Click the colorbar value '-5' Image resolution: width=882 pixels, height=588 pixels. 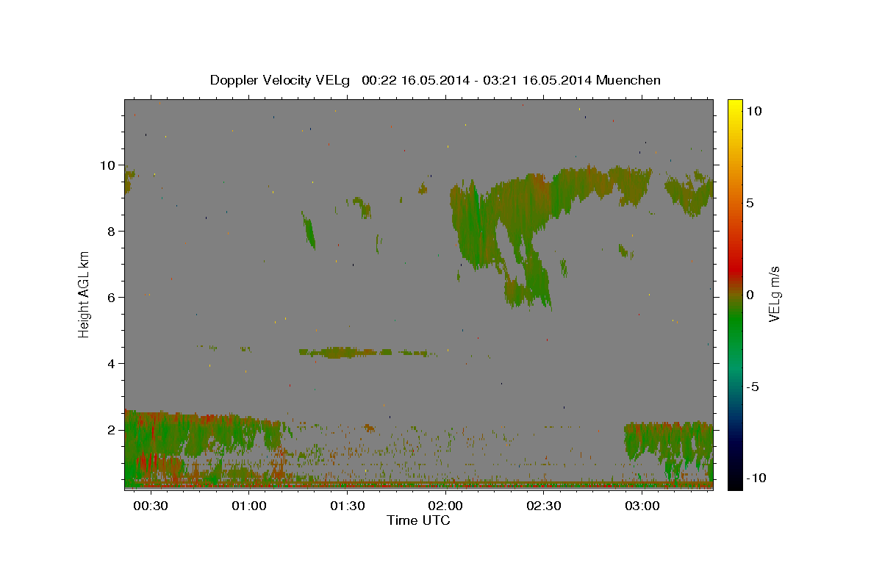(x=753, y=387)
